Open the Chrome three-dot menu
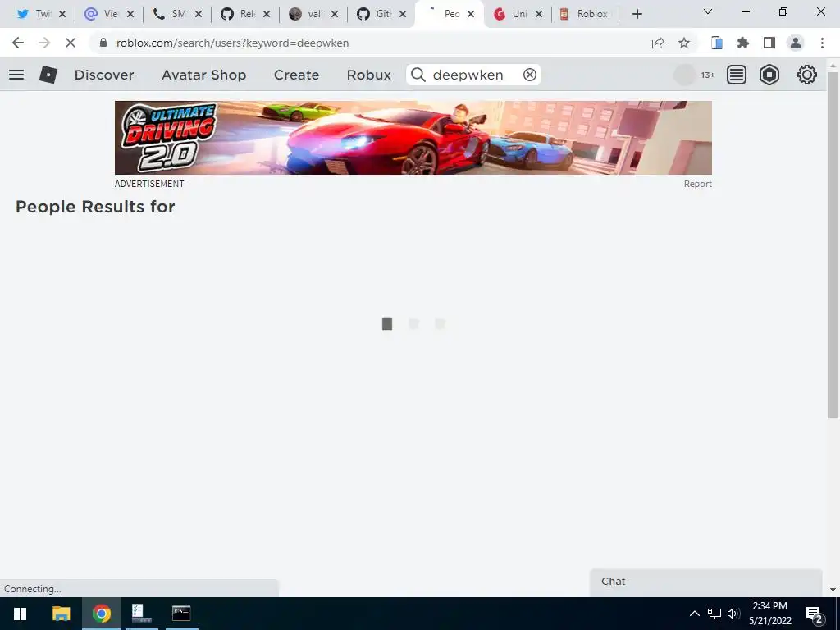The width and height of the screenshot is (840, 630). [822, 43]
